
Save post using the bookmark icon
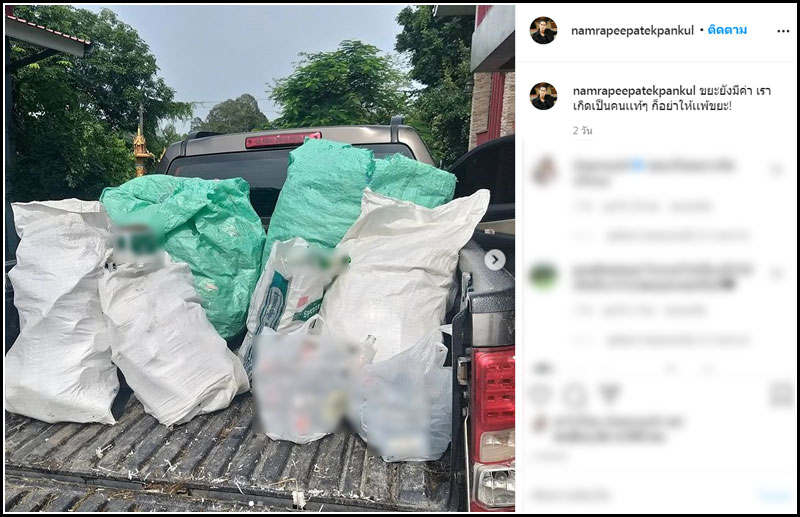tap(782, 395)
